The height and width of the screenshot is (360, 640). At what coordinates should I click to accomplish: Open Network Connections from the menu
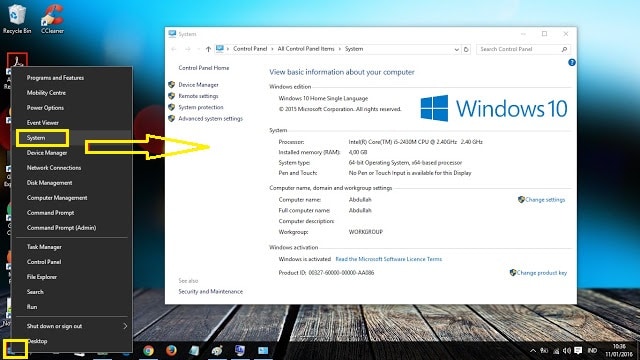[x=54, y=168]
